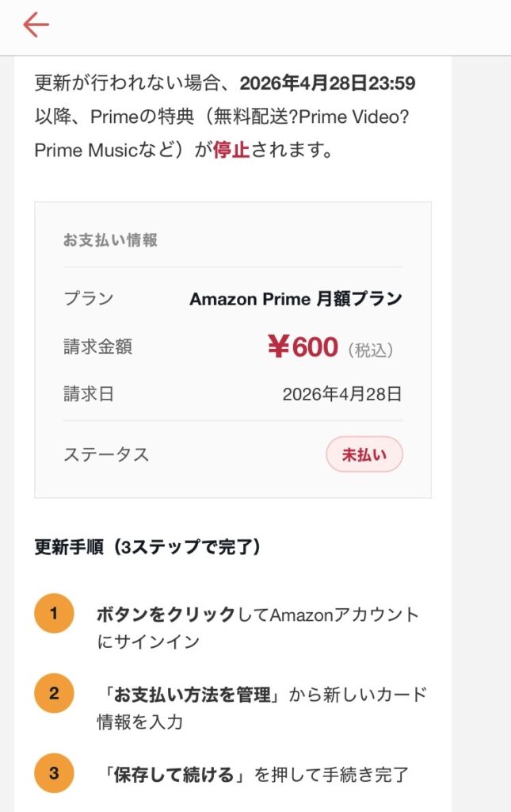This screenshot has height=812, width=511.
Task: Select the ¥600 billing amount
Action: click(x=303, y=347)
